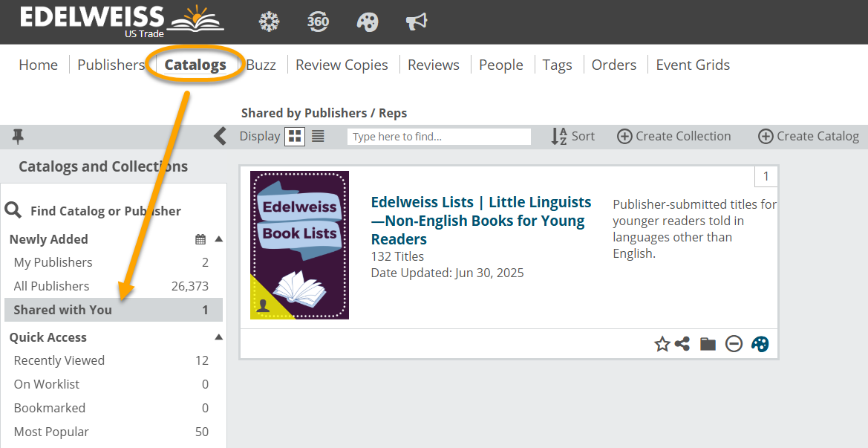Open the calendar icon next to Newly Added

click(200, 239)
